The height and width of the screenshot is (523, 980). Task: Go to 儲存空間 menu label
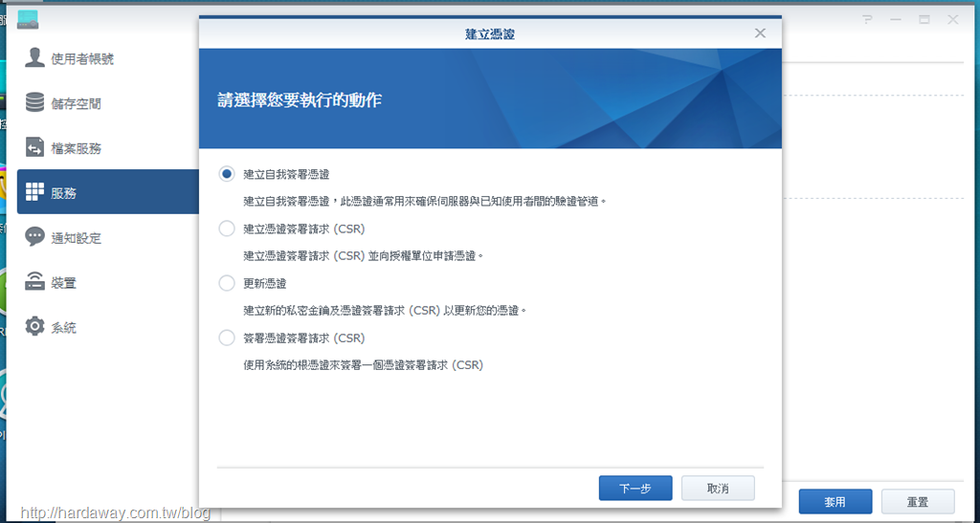click(x=77, y=104)
